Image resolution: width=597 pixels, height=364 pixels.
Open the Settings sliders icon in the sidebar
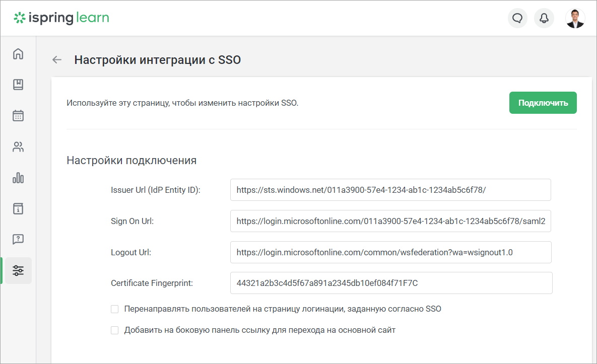click(18, 270)
